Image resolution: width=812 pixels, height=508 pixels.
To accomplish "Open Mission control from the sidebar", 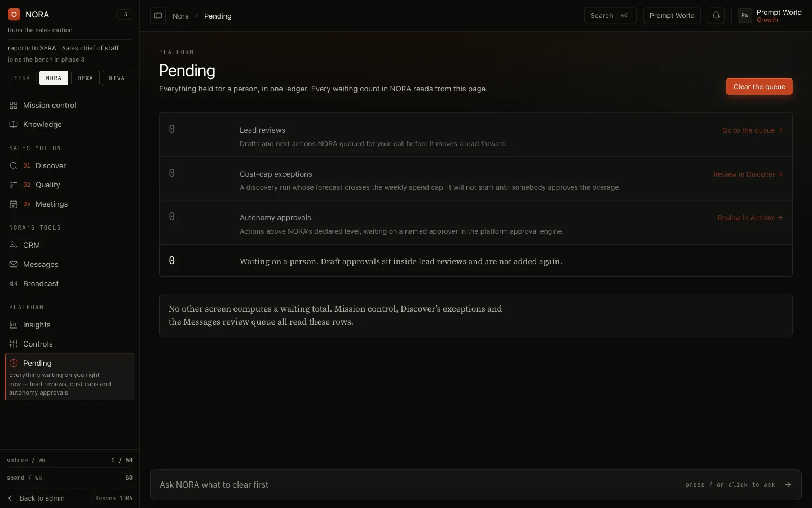I will [x=69, y=106].
